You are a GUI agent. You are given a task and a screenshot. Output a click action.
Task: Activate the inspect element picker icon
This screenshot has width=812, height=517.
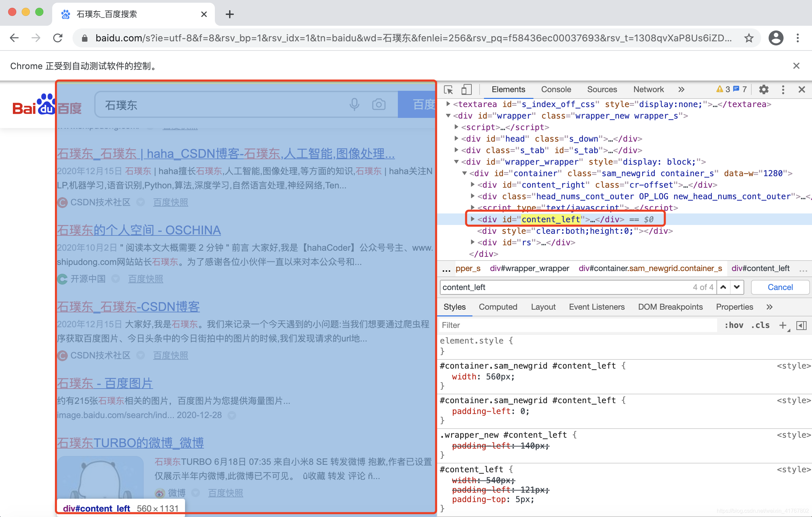coord(448,89)
